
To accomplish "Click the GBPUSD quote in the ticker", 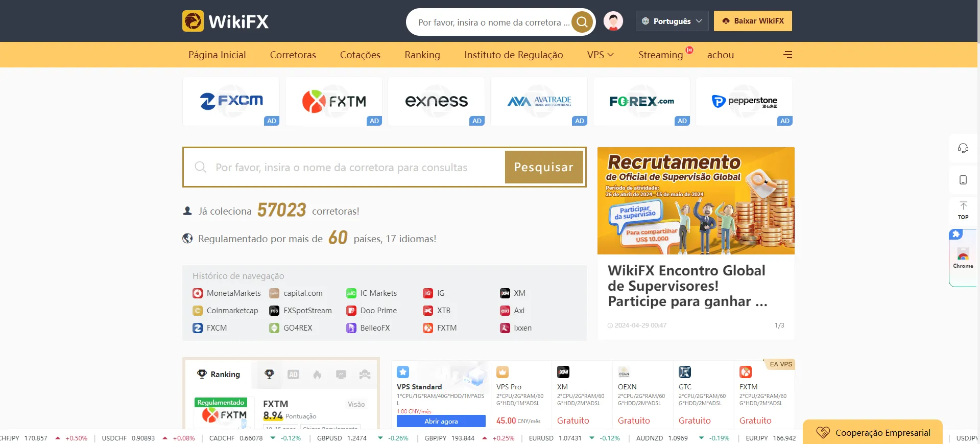I will [x=363, y=438].
